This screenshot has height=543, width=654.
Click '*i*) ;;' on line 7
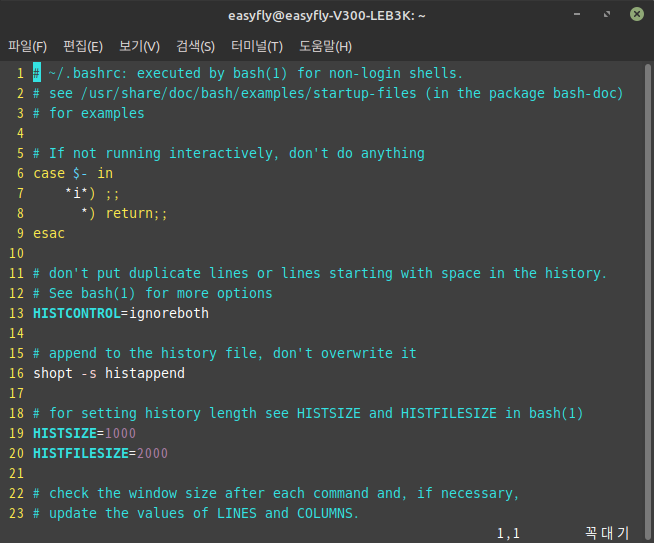92,193
